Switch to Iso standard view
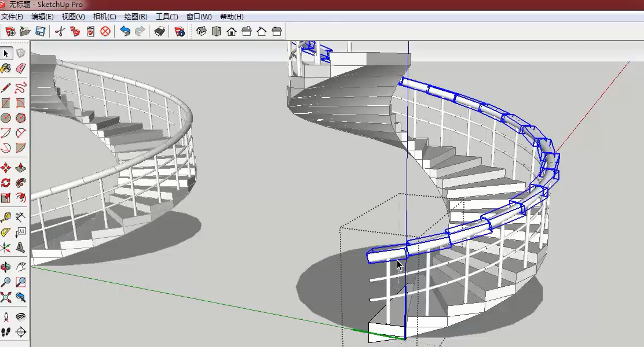644x347 pixels. 201,31
